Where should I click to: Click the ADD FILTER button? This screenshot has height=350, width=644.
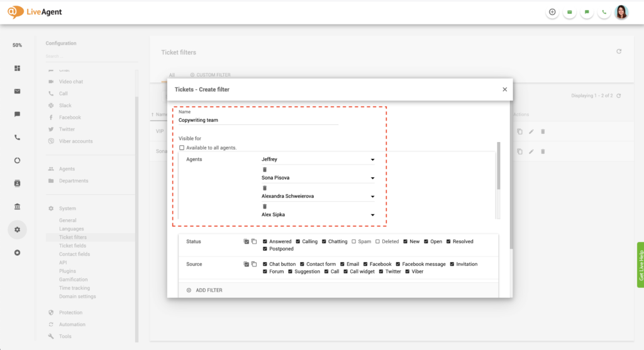[x=204, y=290]
